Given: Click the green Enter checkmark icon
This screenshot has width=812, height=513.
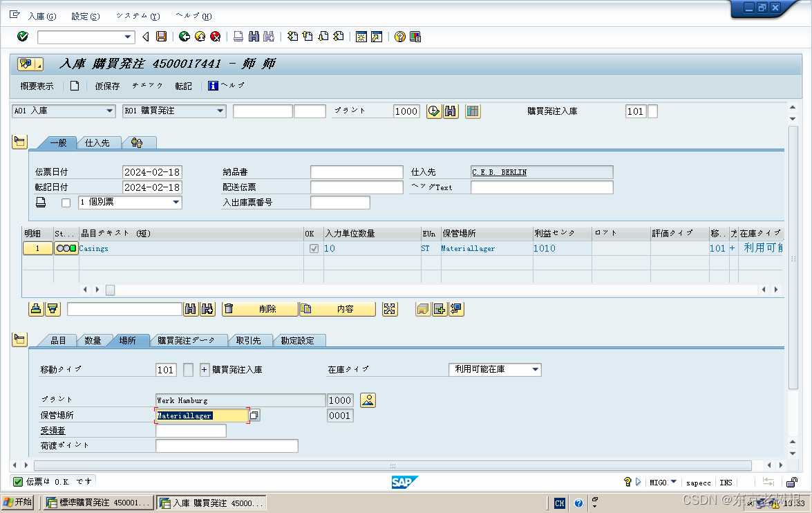Looking at the screenshot, I should [x=22, y=36].
